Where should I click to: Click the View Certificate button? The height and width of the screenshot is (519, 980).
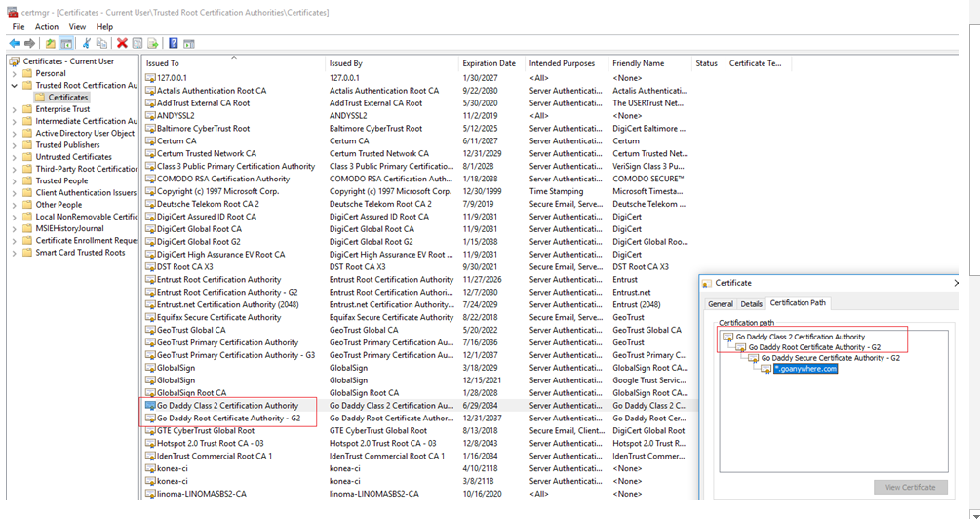coord(911,487)
